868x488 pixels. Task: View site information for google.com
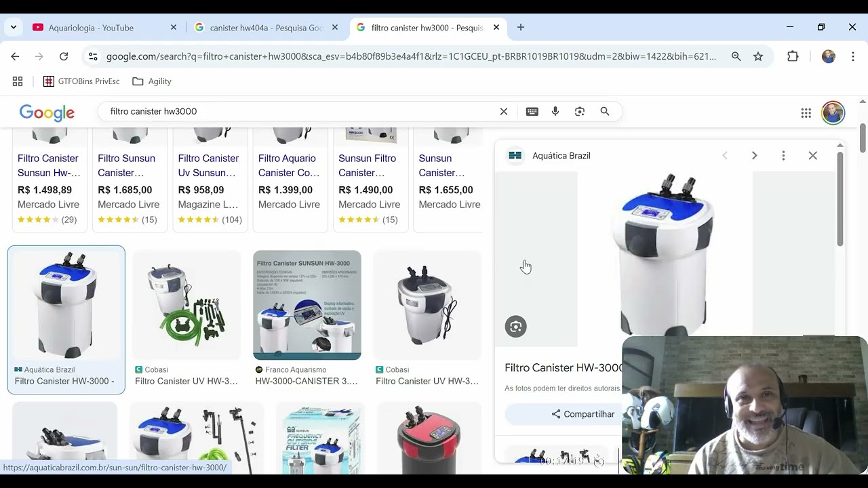(x=93, y=57)
